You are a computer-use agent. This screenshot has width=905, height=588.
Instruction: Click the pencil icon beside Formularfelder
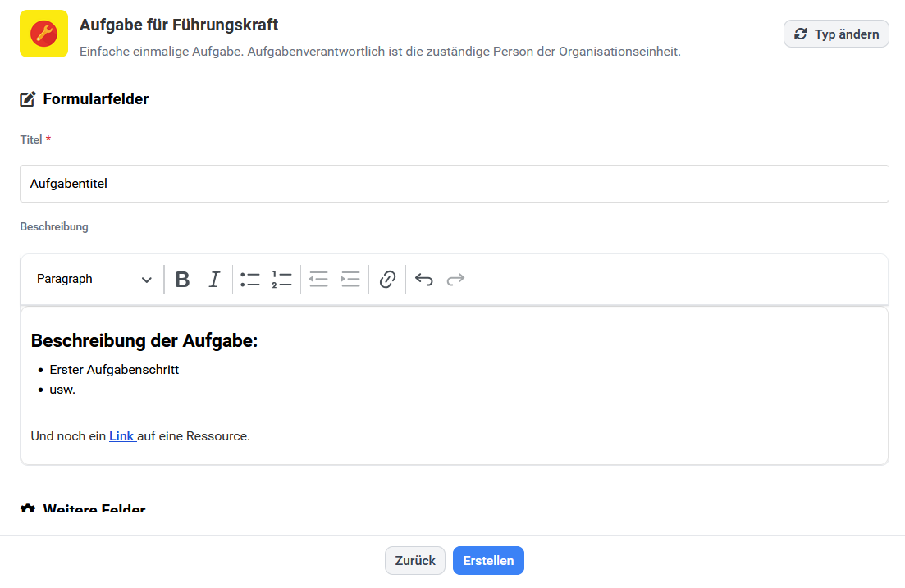(25, 98)
